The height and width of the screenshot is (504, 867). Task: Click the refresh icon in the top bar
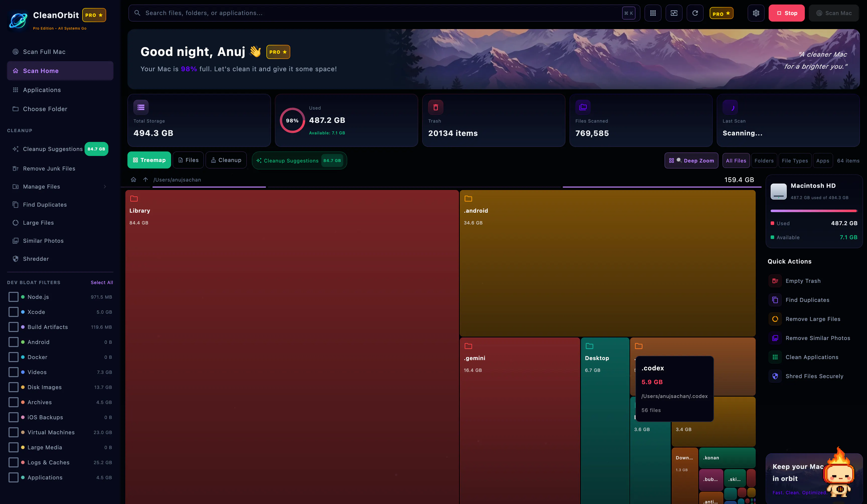695,13
